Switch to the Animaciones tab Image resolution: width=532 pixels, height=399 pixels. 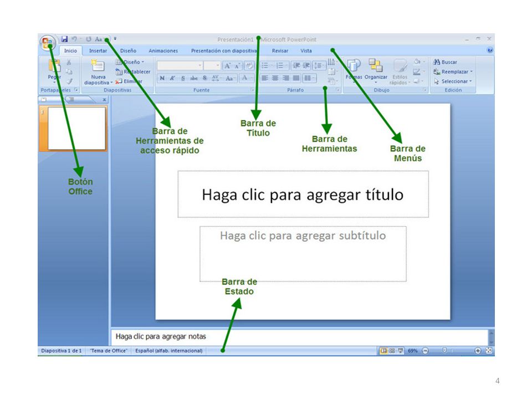tap(163, 50)
